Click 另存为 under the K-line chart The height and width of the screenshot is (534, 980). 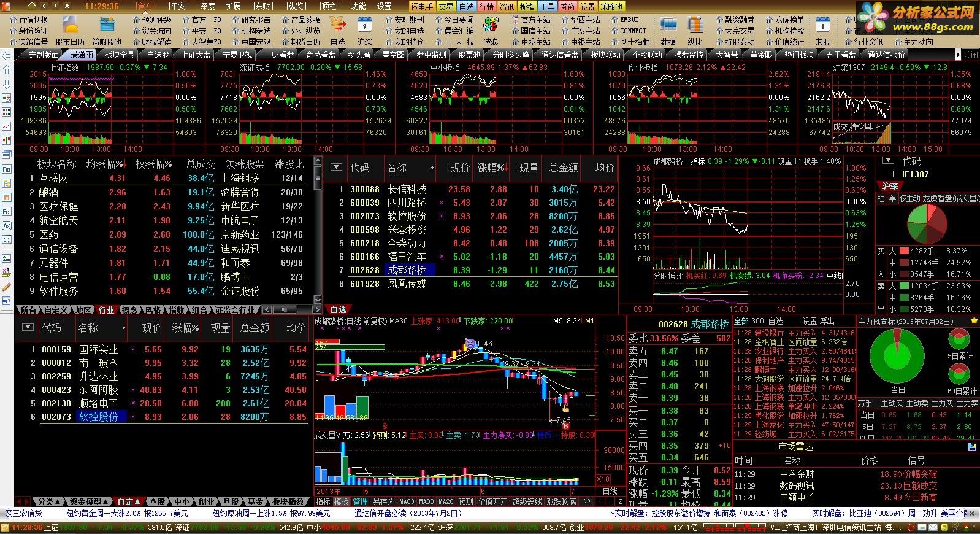pos(383,501)
